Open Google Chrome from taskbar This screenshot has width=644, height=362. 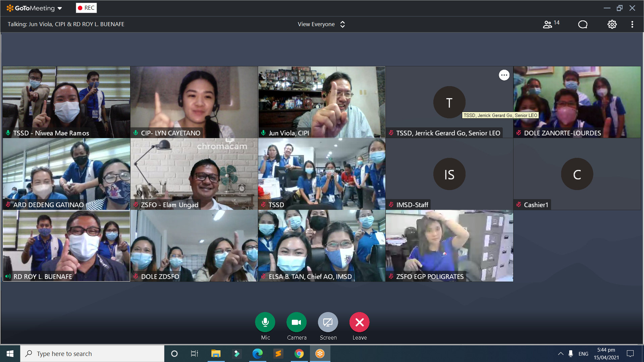299,354
